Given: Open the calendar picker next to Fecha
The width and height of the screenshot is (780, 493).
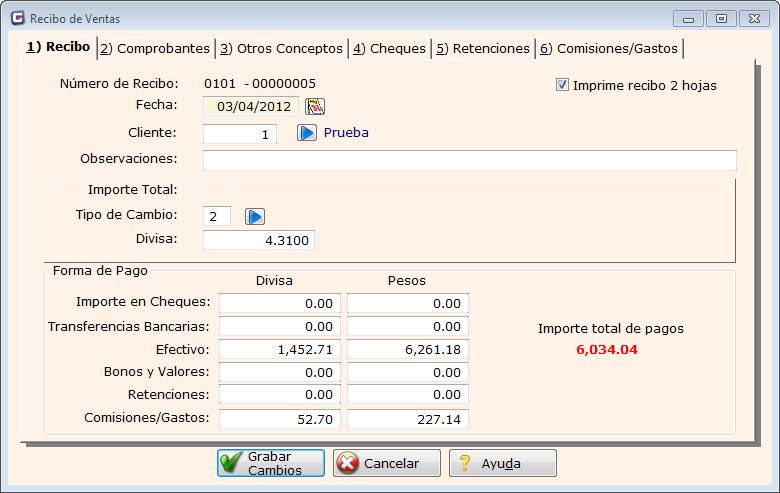Looking at the screenshot, I should click(x=315, y=107).
